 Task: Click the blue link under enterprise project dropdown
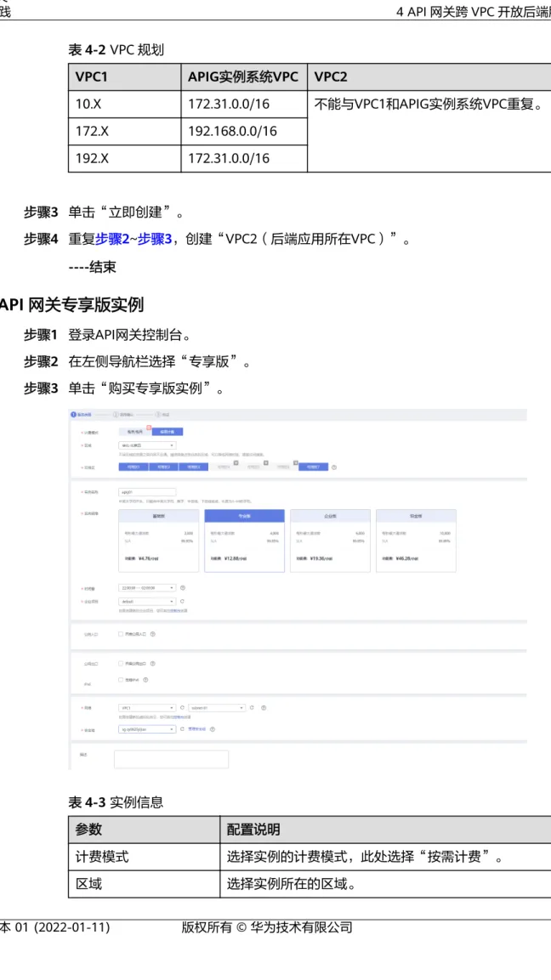pos(176,610)
